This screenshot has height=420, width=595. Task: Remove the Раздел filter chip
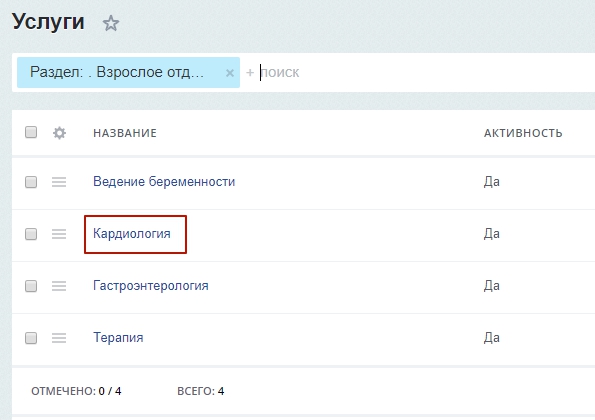pyautogui.click(x=230, y=73)
